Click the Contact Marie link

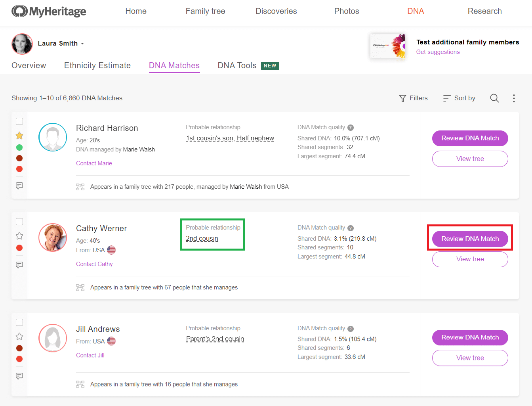click(94, 163)
